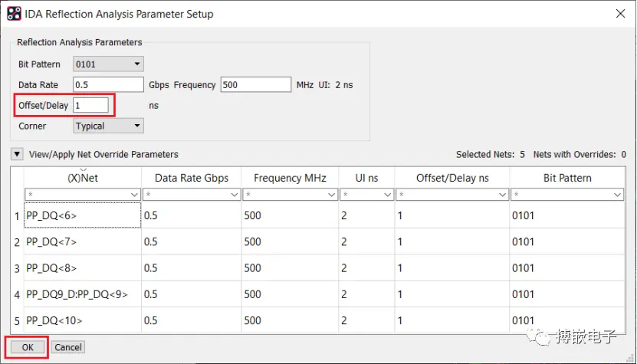Click the Cancel button

(68, 347)
